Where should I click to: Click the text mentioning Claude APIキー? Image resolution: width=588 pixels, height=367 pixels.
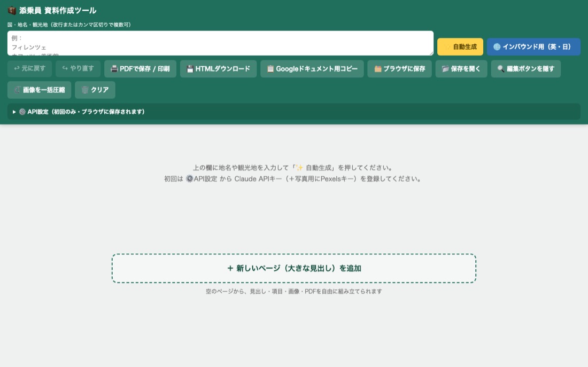pyautogui.click(x=293, y=179)
